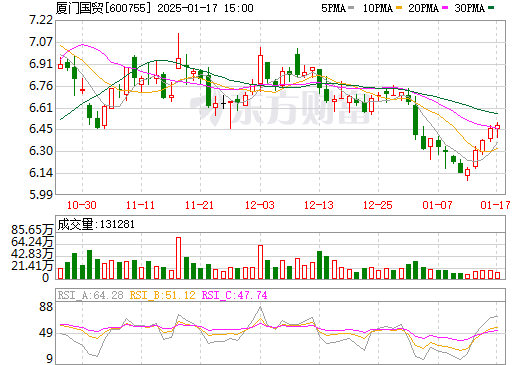Viewport: 520px width, 365px height.
Task: Click the RSI_C:47.74 indicator label
Action: coord(235,295)
